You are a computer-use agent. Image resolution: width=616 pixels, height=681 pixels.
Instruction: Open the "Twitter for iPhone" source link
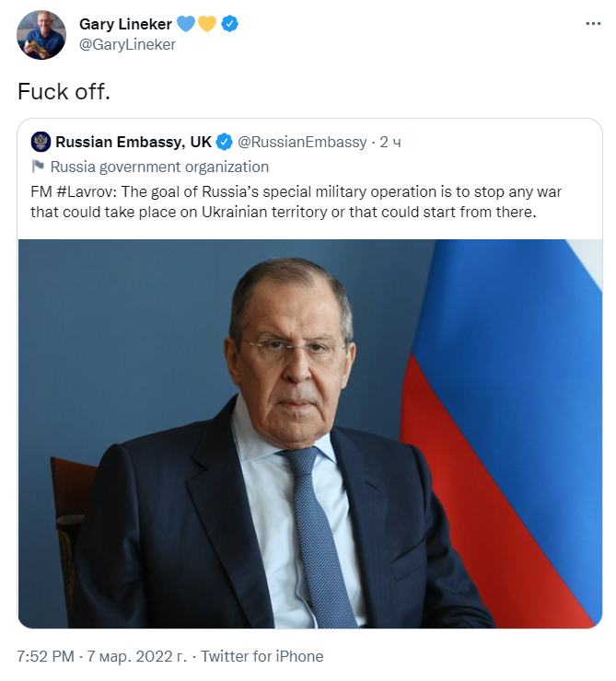(x=262, y=656)
